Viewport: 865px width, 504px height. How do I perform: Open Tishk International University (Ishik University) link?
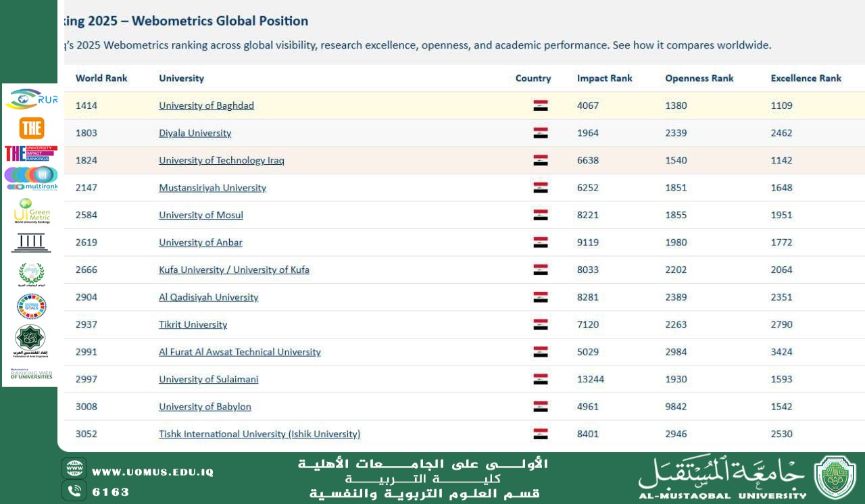click(x=259, y=434)
